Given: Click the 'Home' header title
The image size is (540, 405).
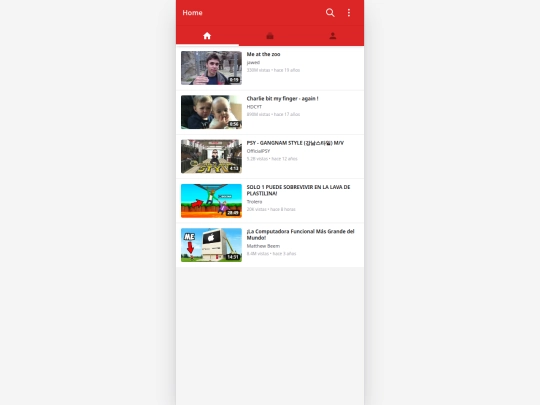Looking at the screenshot, I should tap(193, 13).
